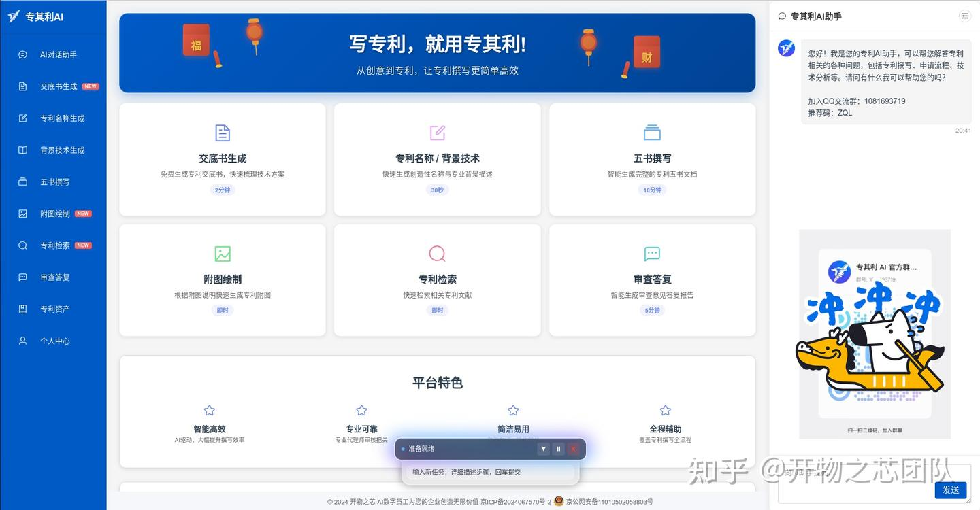Click the 10分钟 time badge
This screenshot has height=510, width=980.
pos(652,190)
